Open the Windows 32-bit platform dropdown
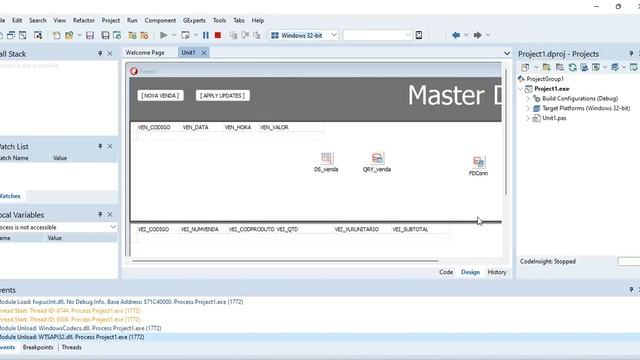The height and width of the screenshot is (360, 640). pyautogui.click(x=333, y=36)
